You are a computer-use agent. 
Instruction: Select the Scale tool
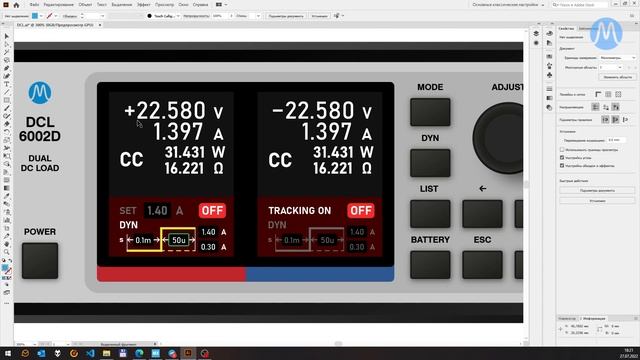click(x=7, y=140)
